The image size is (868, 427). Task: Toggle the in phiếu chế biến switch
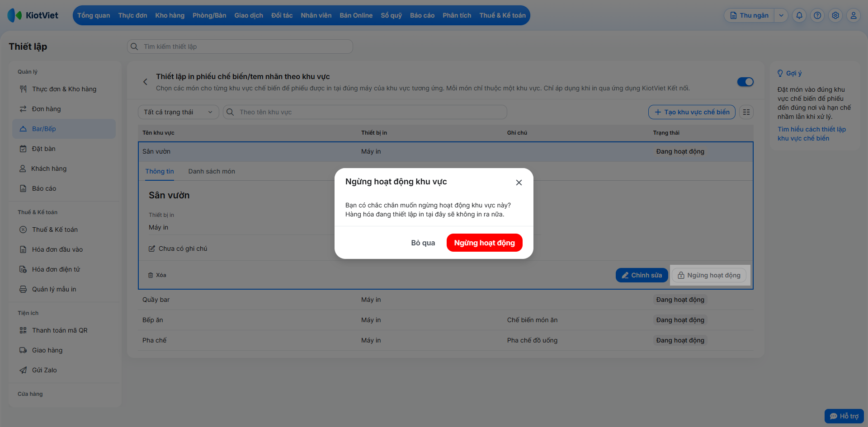pyautogui.click(x=745, y=82)
